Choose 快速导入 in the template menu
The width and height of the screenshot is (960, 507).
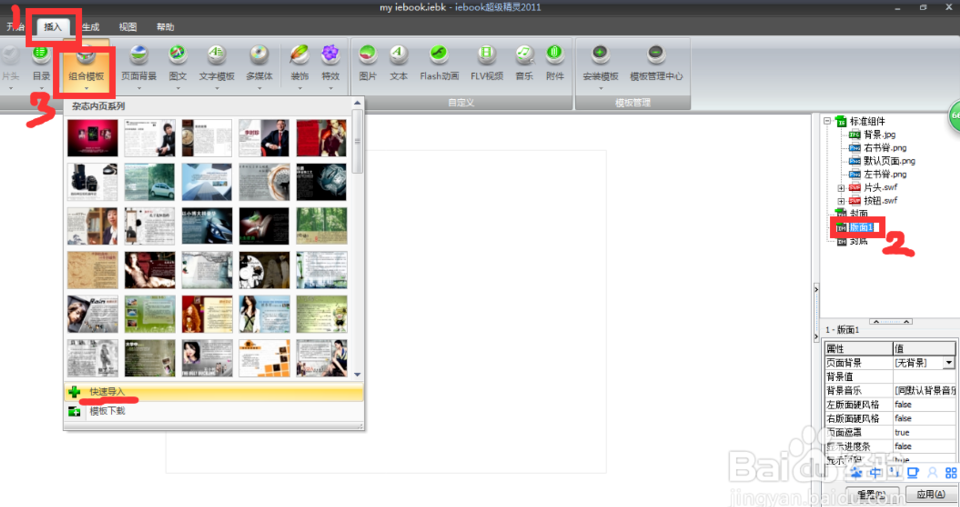coord(107,393)
